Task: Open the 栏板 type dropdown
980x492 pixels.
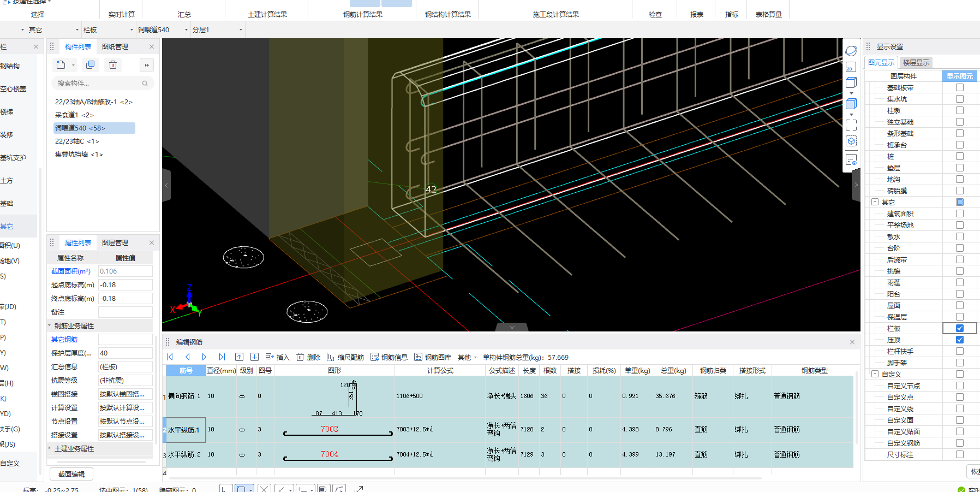Action: (x=132, y=29)
